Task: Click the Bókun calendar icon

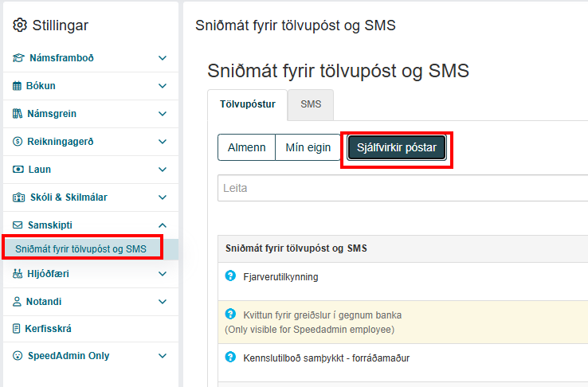Action: tap(17, 86)
